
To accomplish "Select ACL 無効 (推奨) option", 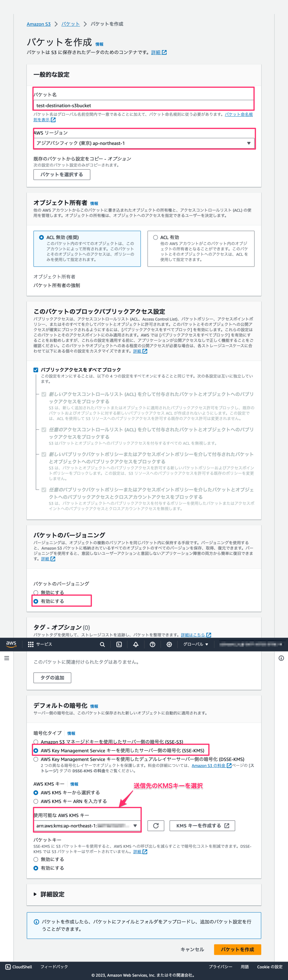I will (x=41, y=238).
